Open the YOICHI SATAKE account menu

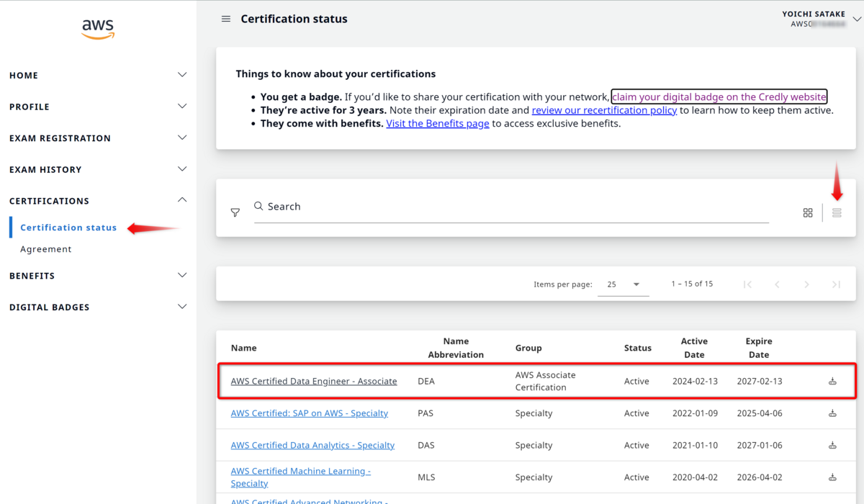point(814,18)
